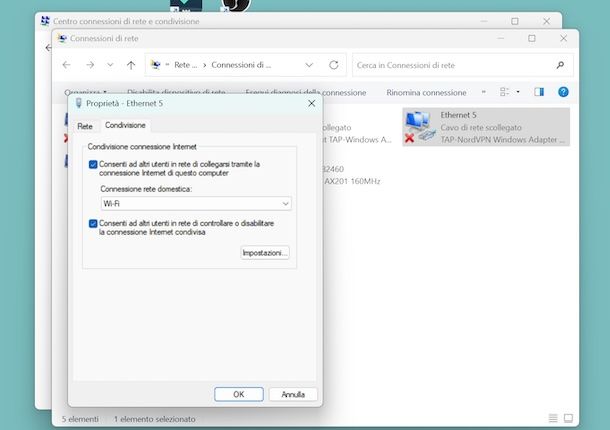Refresh the Connessioni di rete view
Image resolution: width=610 pixels, height=430 pixels.
click(334, 65)
